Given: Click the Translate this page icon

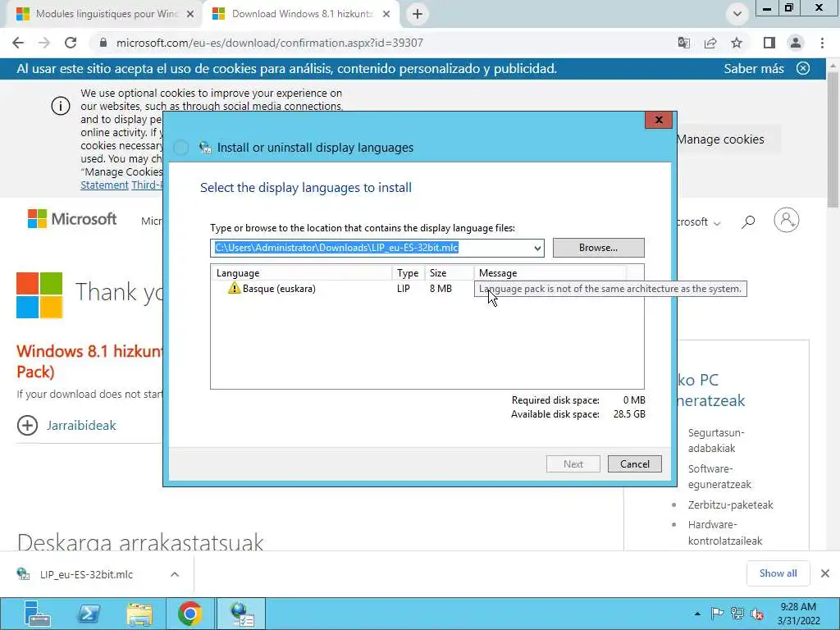Looking at the screenshot, I should (683, 43).
